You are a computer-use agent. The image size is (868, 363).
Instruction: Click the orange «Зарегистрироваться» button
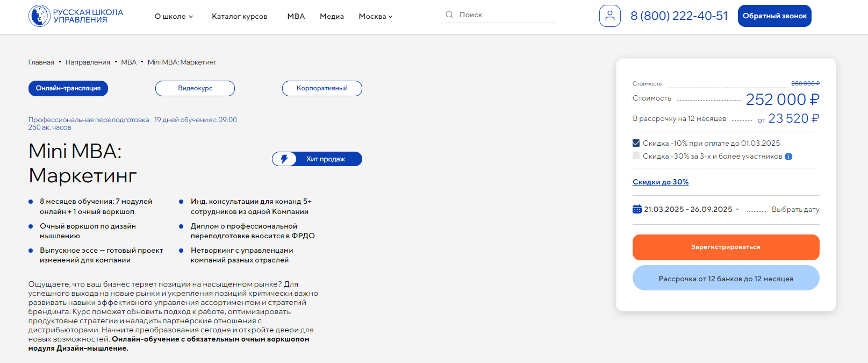pyautogui.click(x=726, y=247)
